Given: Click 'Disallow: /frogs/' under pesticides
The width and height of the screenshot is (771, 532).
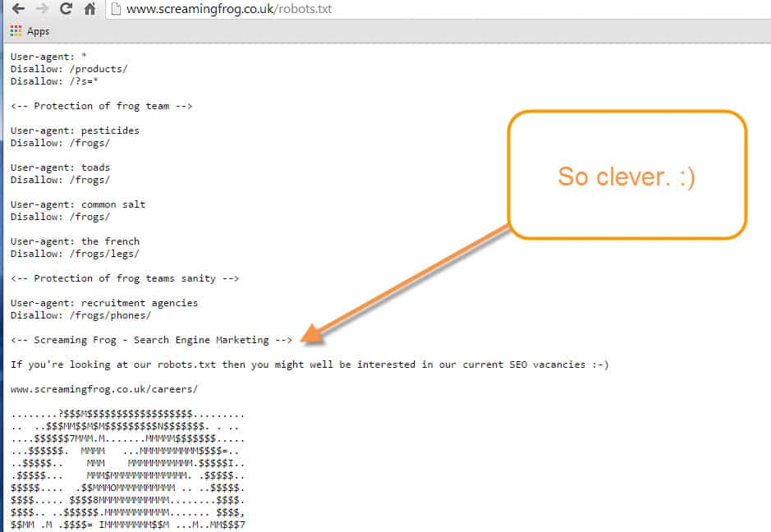Looking at the screenshot, I should tap(60, 143).
